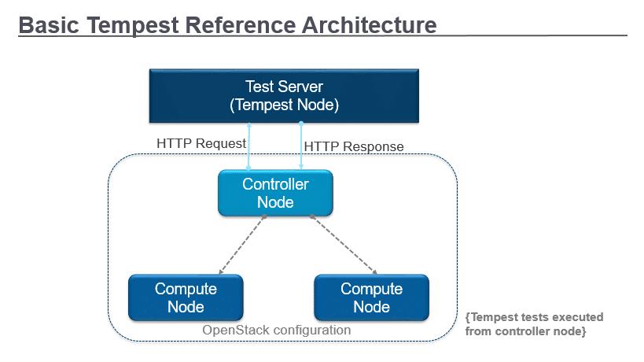Select the left Compute Node box
Viewport: 644px width, 362px height.
(x=186, y=297)
